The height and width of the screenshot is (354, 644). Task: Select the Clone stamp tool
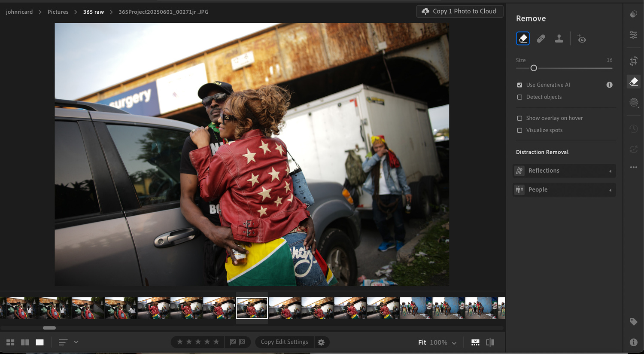coord(559,39)
